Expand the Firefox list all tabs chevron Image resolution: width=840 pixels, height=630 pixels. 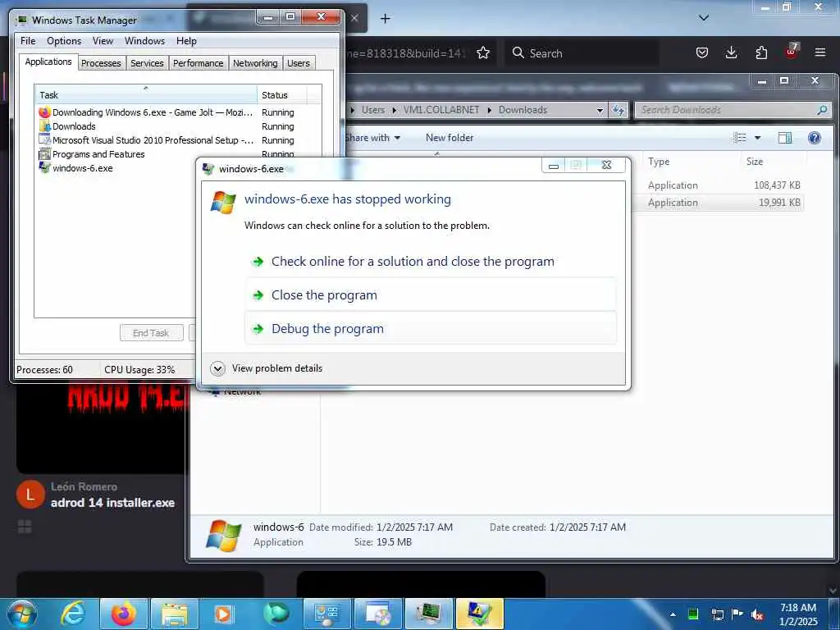coord(704,18)
